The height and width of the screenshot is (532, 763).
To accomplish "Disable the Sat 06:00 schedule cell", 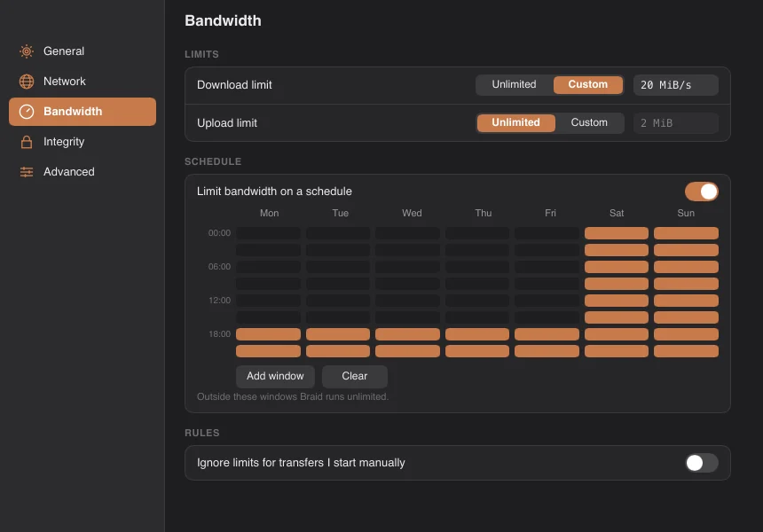I will point(616,267).
